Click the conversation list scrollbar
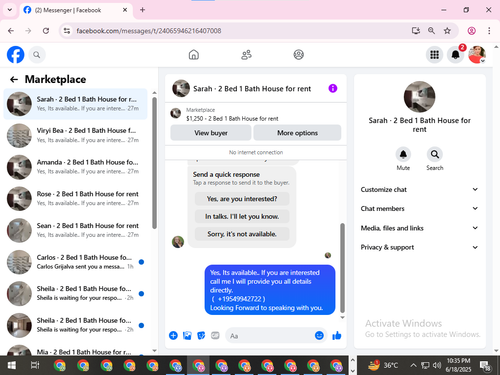Screen dimensions: 500x375 [x=154, y=163]
